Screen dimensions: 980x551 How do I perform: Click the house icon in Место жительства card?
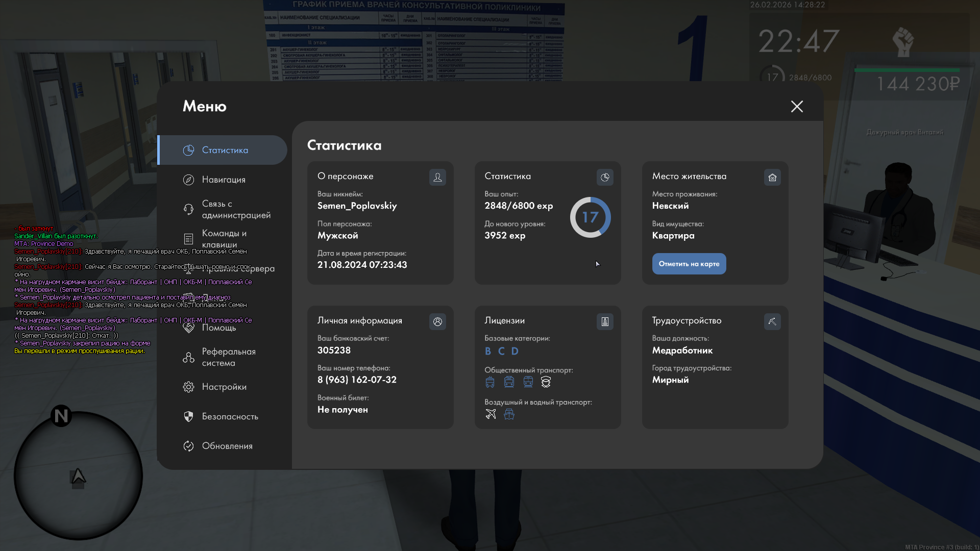pos(772,177)
